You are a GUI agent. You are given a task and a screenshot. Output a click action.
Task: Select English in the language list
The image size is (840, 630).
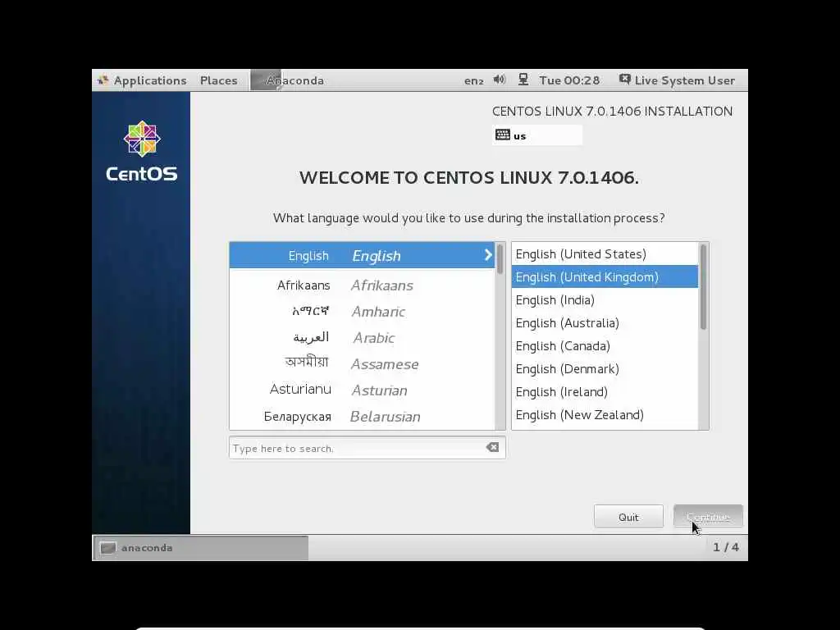[362, 256]
